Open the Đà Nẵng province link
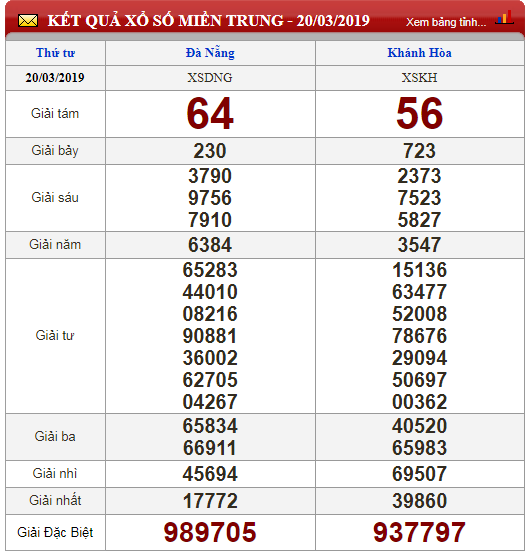Viewport: 528px width, 551px height. coord(210,53)
